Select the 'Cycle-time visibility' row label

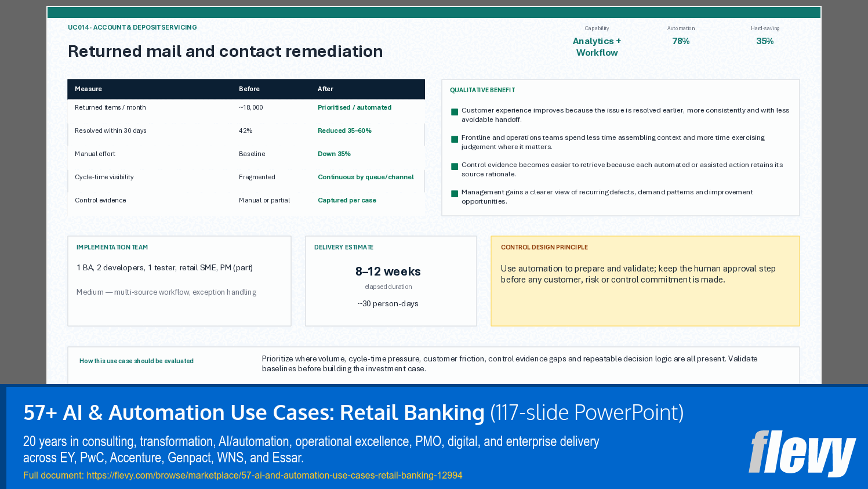tap(104, 177)
